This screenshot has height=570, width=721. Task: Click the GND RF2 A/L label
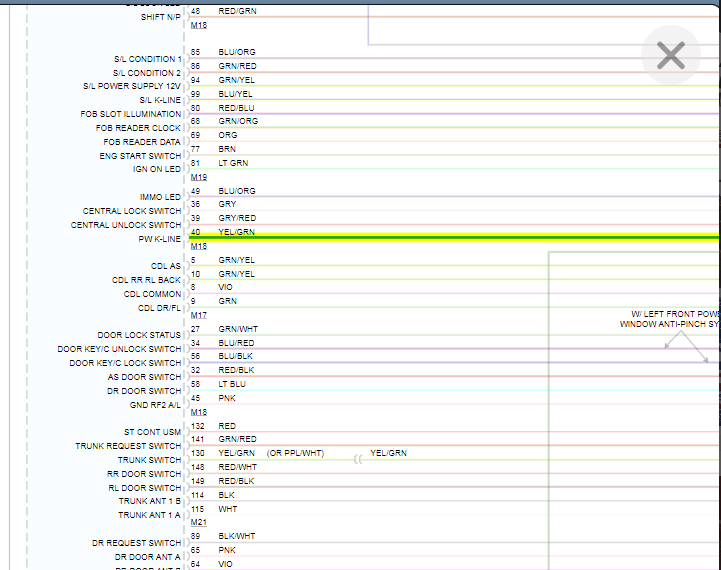point(155,405)
